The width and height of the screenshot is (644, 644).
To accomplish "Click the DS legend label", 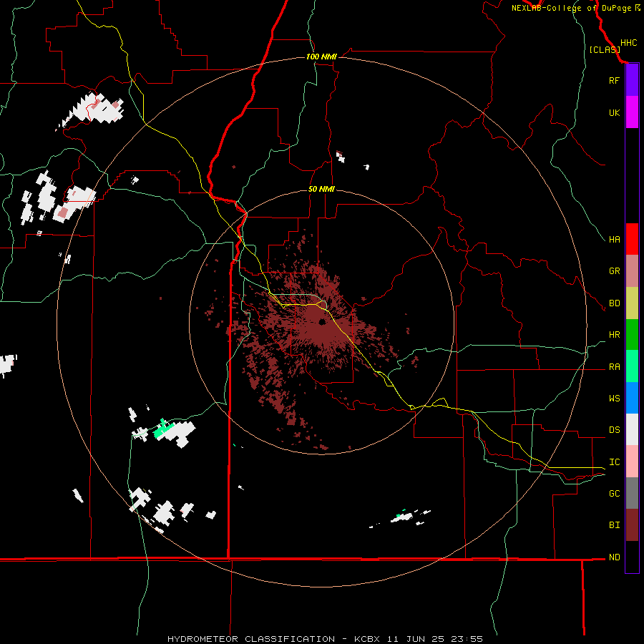I will (614, 430).
